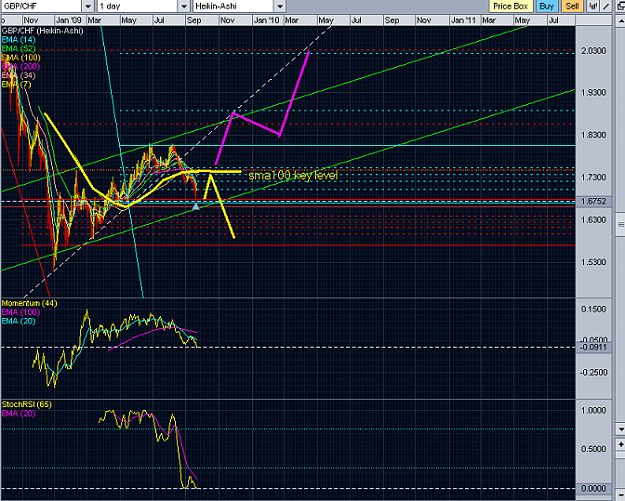Open the chart indicators icon
The width and height of the screenshot is (625, 501).
593,6
